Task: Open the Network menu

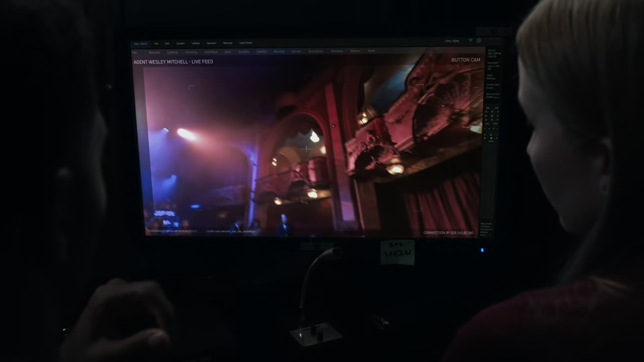Action: coord(211,43)
